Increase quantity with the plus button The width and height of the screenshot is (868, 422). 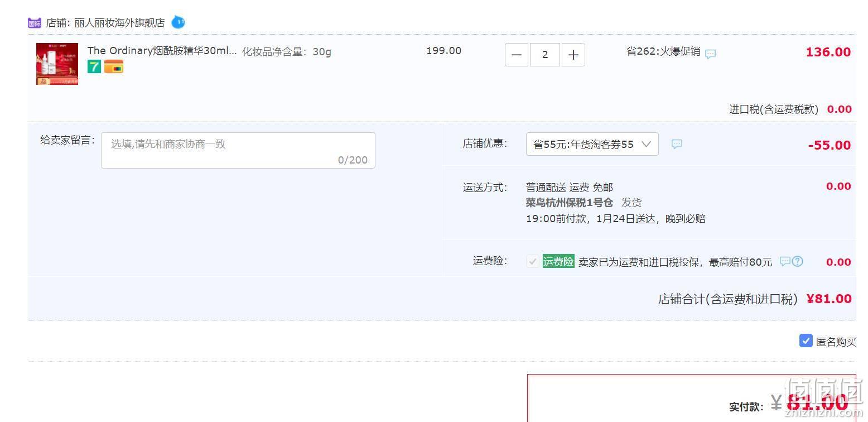[573, 55]
